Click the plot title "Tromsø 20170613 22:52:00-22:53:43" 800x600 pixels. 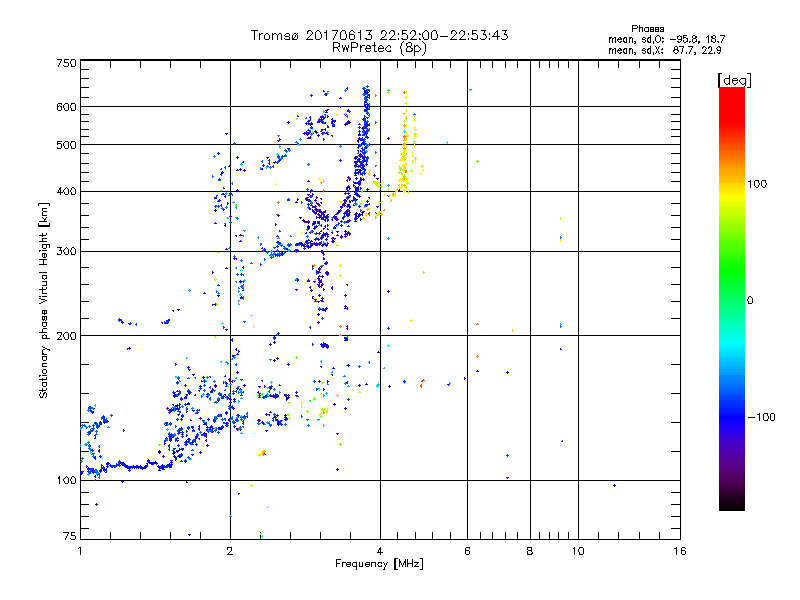[x=379, y=35]
